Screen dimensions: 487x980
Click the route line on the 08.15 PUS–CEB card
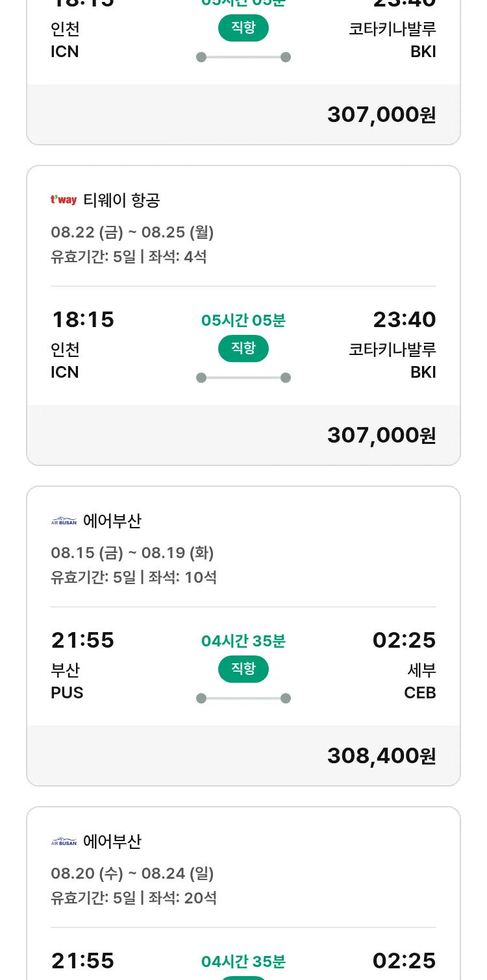tap(243, 698)
